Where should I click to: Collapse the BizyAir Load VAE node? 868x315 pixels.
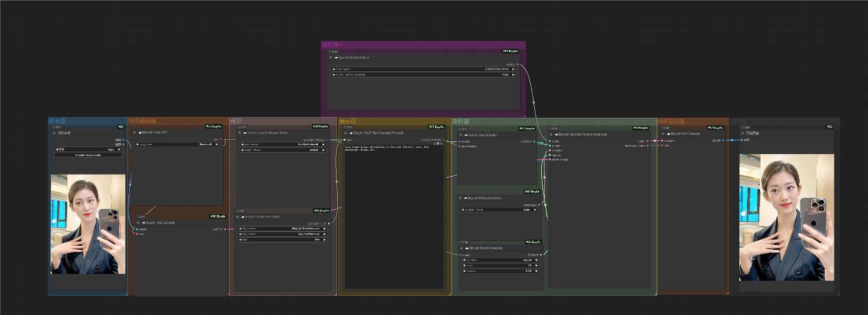click(x=135, y=132)
